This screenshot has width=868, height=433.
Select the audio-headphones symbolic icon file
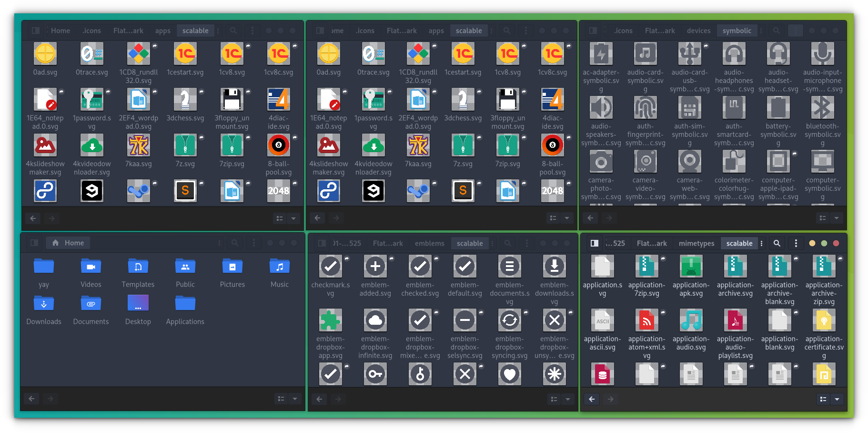click(734, 54)
